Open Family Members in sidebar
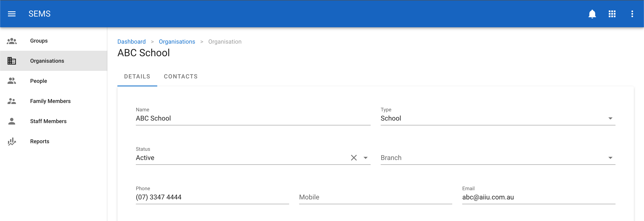This screenshot has height=221, width=644. pos(50,101)
